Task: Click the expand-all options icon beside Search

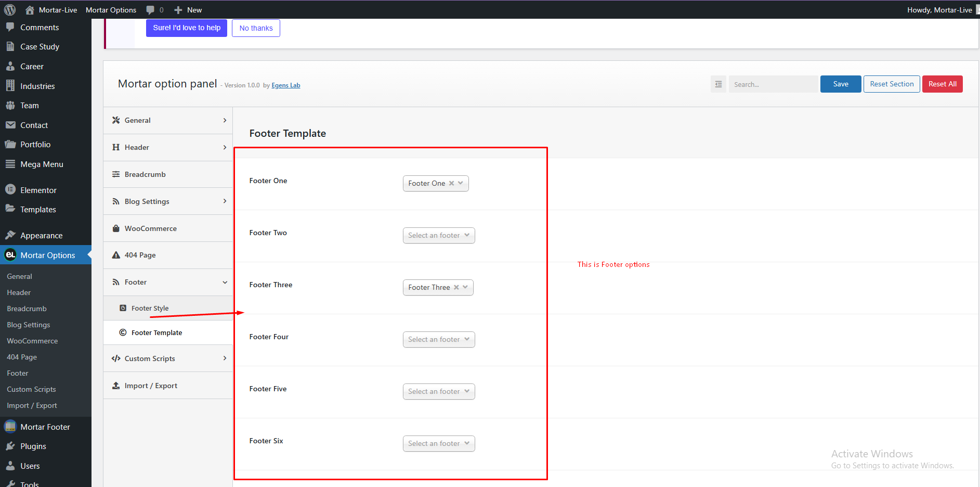Action: (718, 84)
